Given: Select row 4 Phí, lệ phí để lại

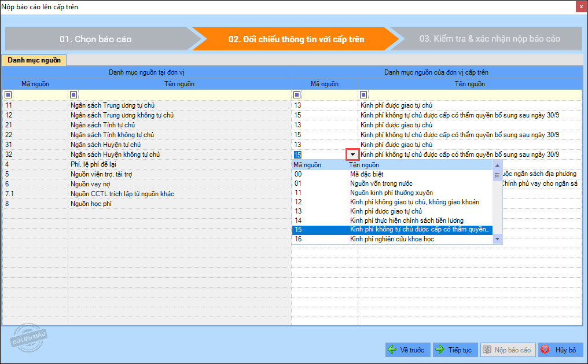Looking at the screenshot, I should tap(146, 164).
